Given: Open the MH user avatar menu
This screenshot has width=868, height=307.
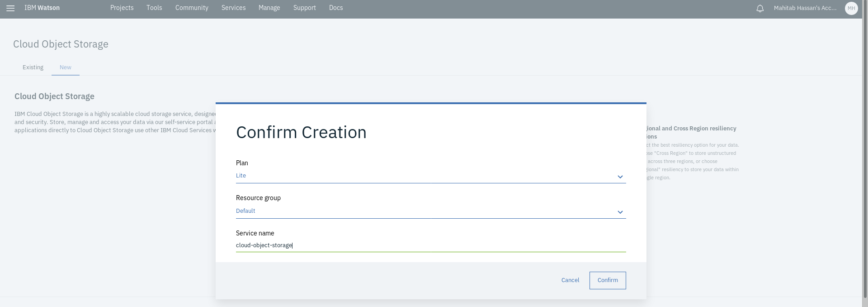Looking at the screenshot, I should point(851,8).
